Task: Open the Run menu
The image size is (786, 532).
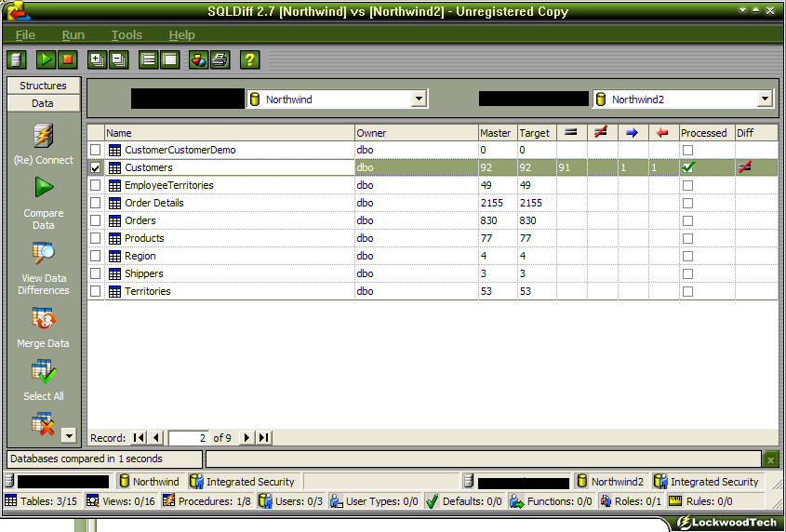Action: tap(73, 34)
